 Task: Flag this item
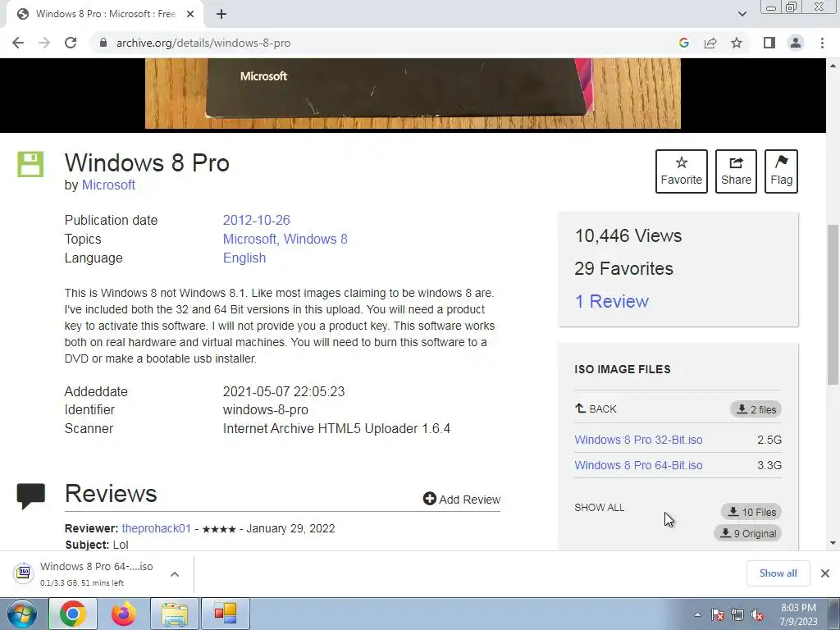coord(781,171)
